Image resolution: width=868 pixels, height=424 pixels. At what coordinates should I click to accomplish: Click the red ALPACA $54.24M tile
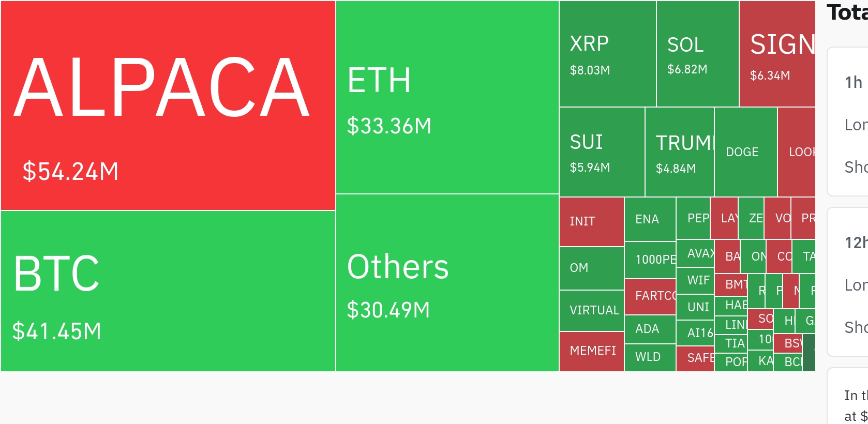168,105
